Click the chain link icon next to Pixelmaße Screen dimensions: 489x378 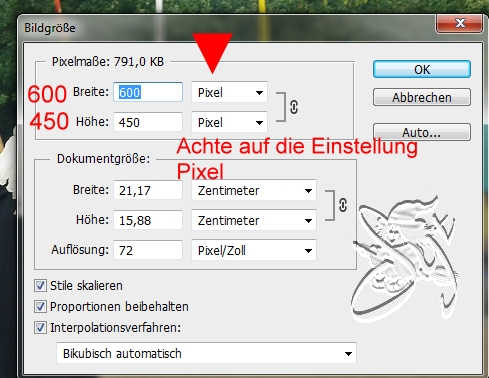(294, 107)
